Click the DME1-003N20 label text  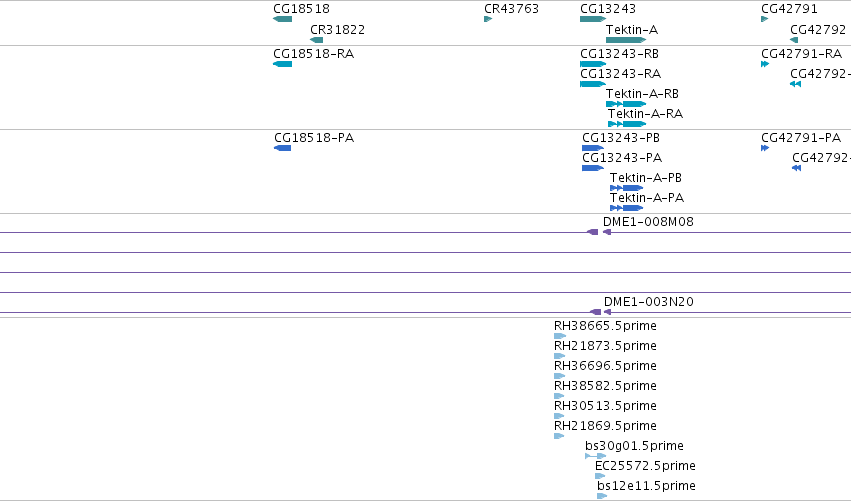coord(649,302)
